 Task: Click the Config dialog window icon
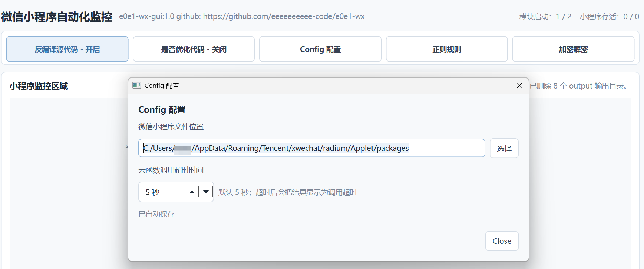pyautogui.click(x=136, y=85)
